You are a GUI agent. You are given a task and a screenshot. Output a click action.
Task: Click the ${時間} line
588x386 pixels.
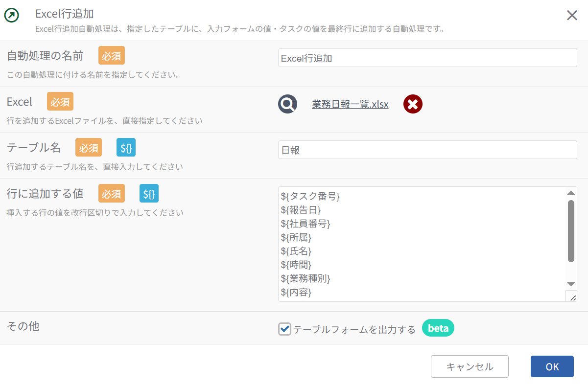tap(296, 265)
